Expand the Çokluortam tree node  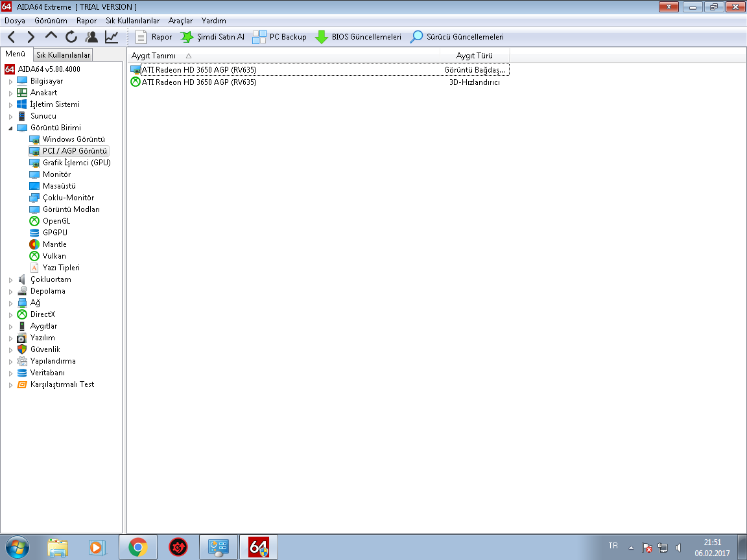coord(10,280)
